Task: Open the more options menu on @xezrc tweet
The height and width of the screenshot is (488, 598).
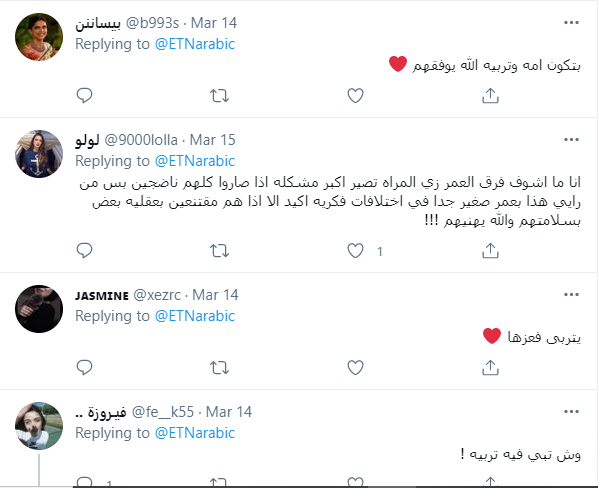Action: pos(571,295)
